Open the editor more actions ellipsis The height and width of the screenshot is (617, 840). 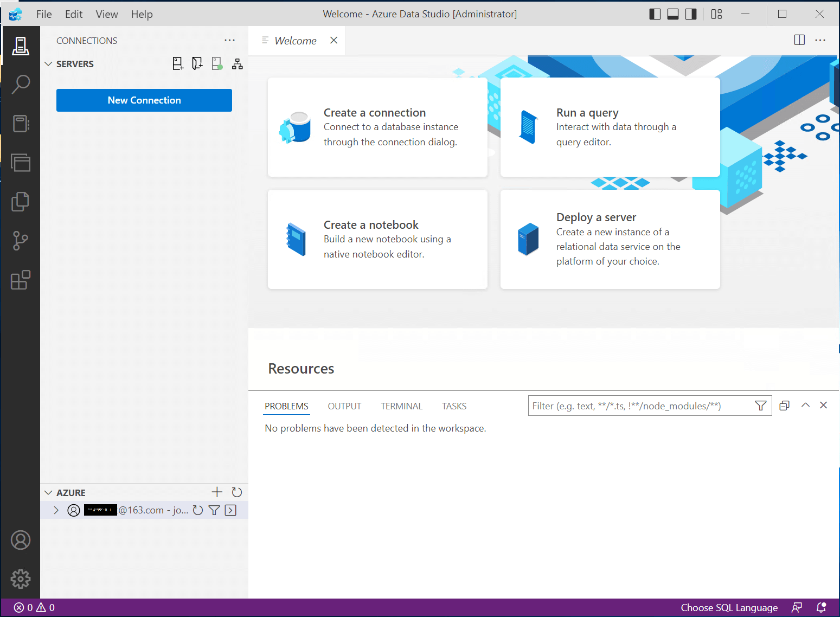820,40
